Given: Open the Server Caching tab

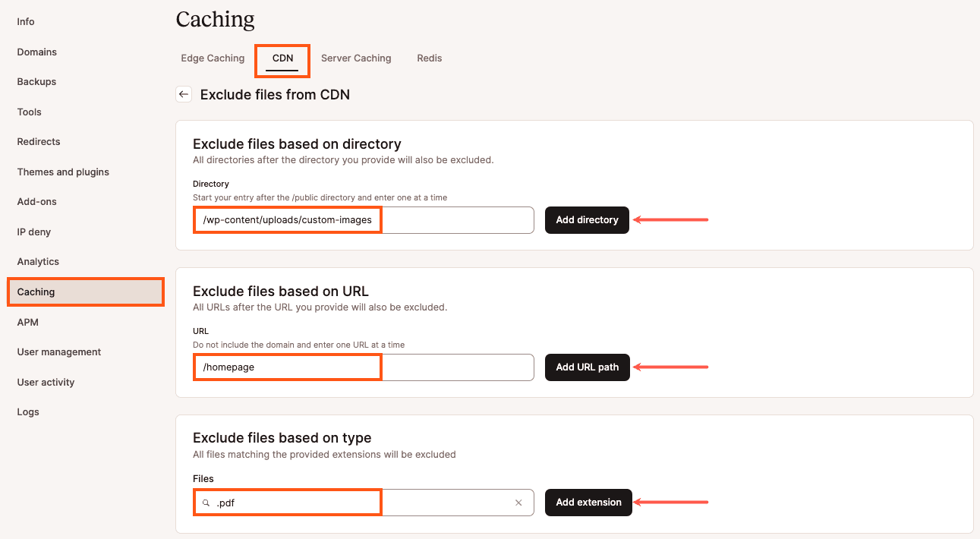Looking at the screenshot, I should tap(356, 58).
